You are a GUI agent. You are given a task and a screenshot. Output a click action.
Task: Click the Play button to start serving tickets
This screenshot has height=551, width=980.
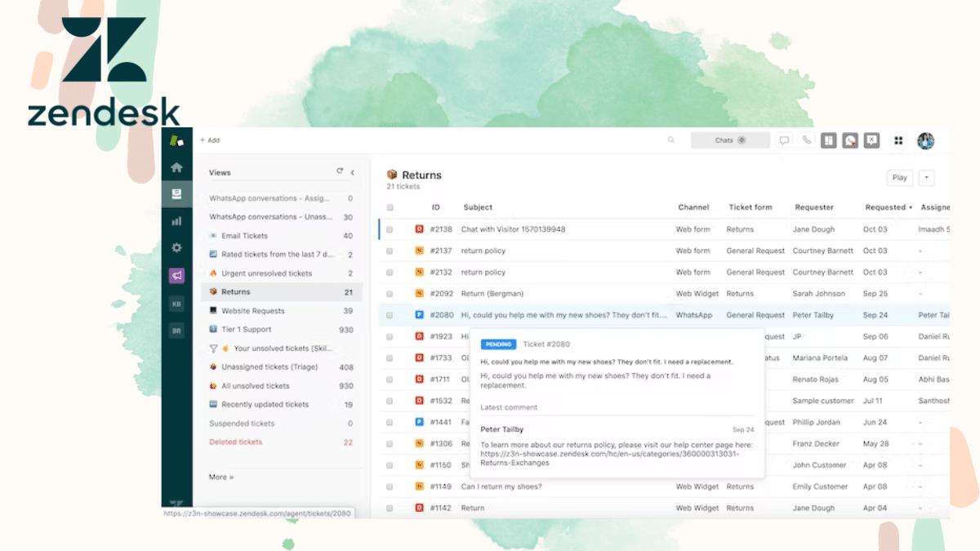point(899,177)
